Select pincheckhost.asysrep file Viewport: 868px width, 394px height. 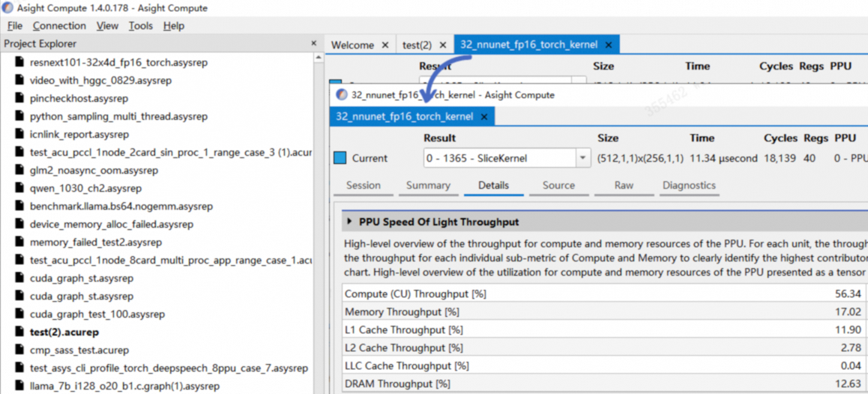tap(79, 99)
